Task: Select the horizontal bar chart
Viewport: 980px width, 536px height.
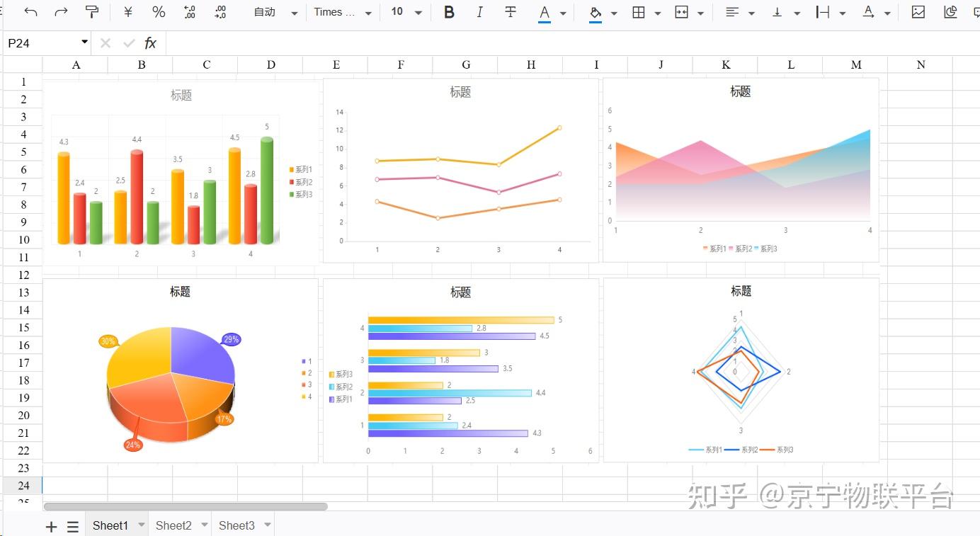Action: 460,370
